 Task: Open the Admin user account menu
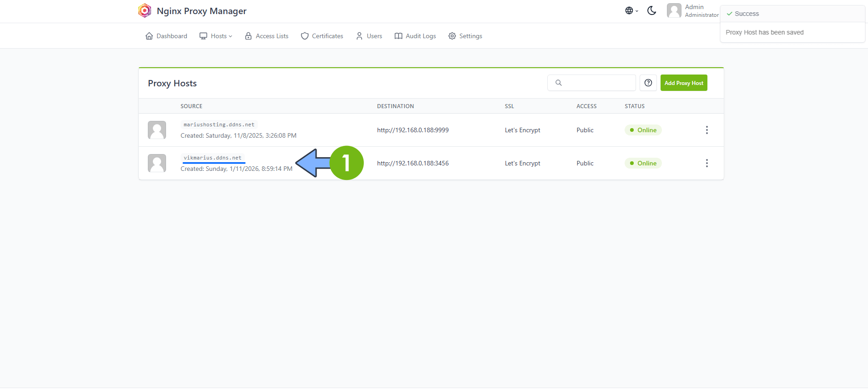point(692,11)
